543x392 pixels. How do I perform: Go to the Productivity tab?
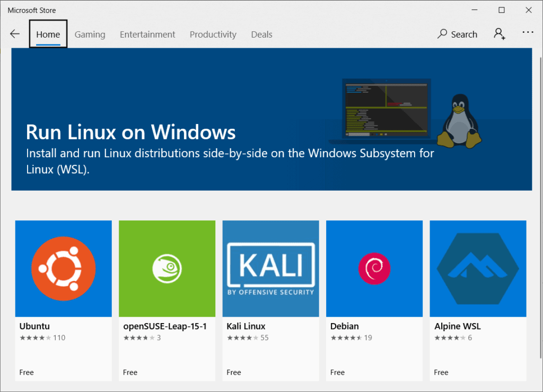pyautogui.click(x=213, y=34)
